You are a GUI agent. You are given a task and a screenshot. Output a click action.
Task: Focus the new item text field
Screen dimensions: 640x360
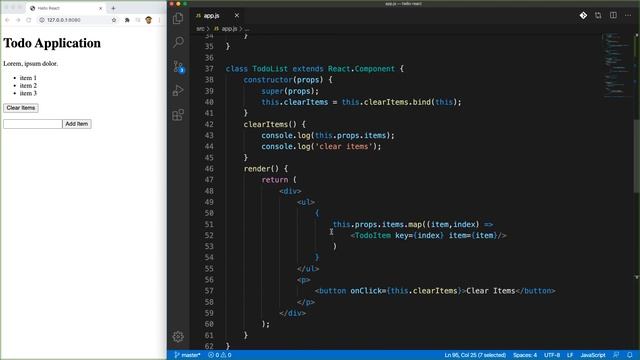click(33, 124)
